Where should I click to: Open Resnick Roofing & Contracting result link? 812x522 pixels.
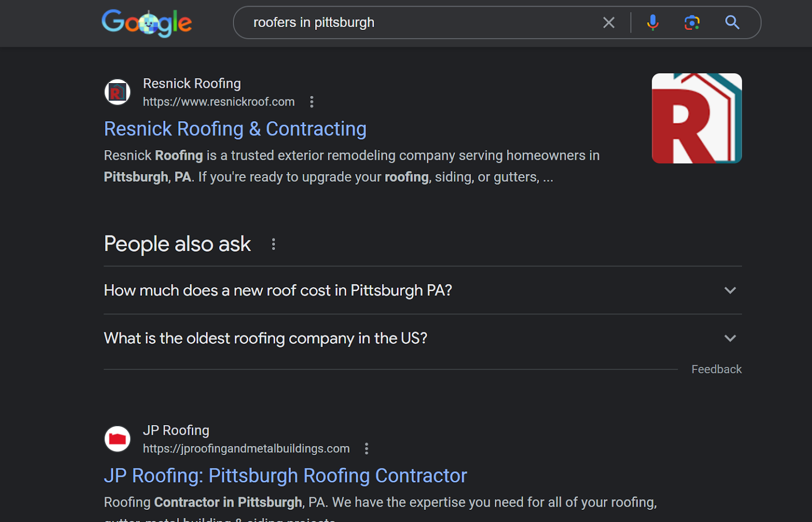235,129
